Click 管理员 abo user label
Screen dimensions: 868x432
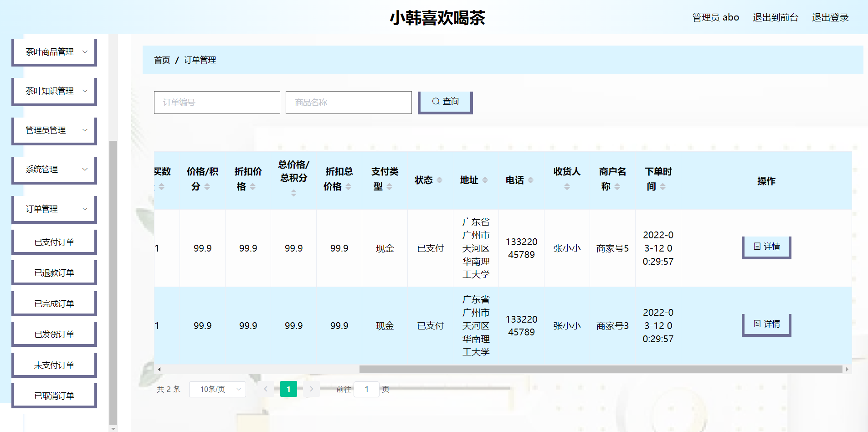coord(715,17)
